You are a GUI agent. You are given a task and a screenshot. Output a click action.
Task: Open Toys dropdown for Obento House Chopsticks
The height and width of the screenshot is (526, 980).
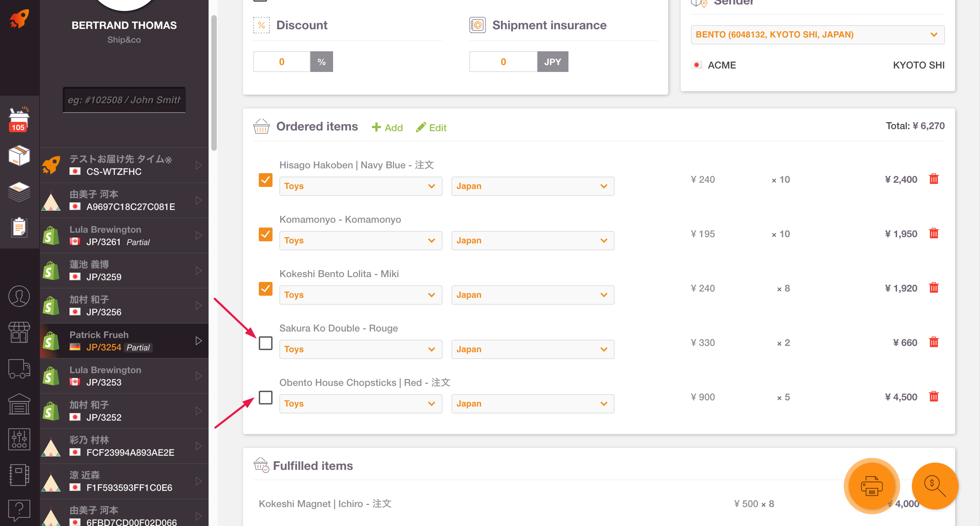(x=361, y=404)
